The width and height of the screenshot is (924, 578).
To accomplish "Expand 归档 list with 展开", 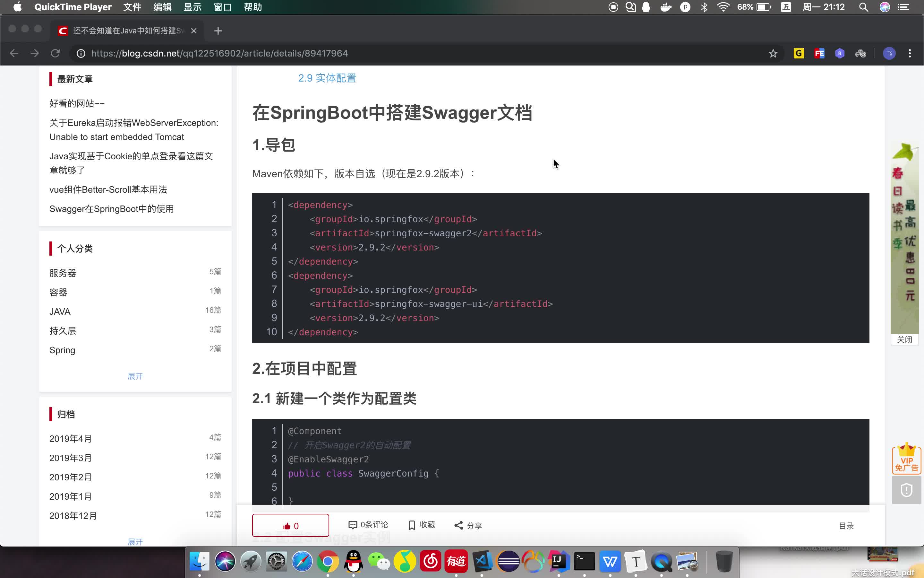I will [135, 542].
